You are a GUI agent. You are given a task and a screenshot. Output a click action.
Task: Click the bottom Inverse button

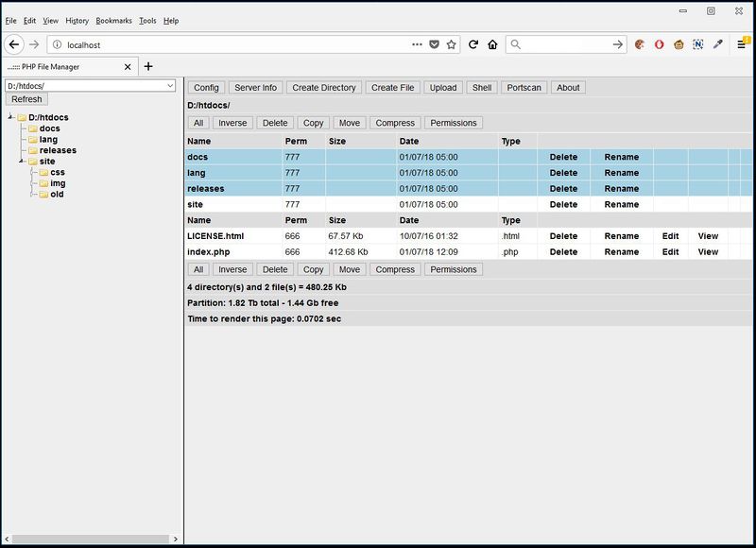(x=232, y=269)
